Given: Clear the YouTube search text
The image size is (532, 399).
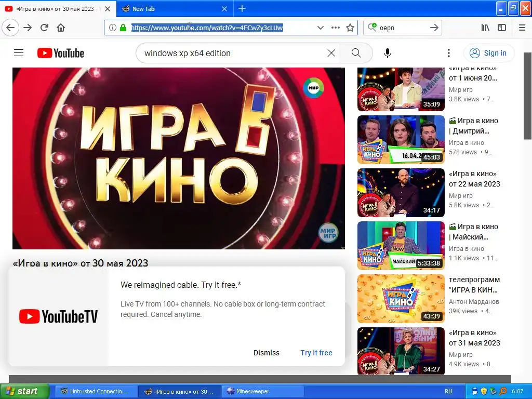Looking at the screenshot, I should [x=331, y=53].
